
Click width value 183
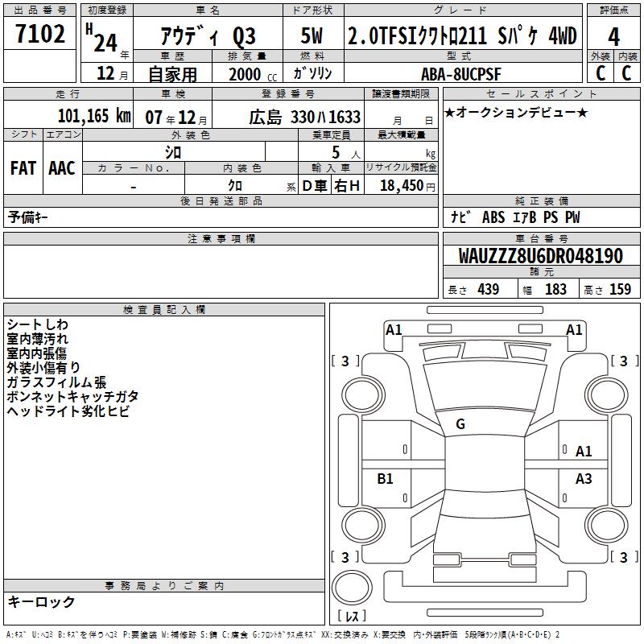coord(555,289)
